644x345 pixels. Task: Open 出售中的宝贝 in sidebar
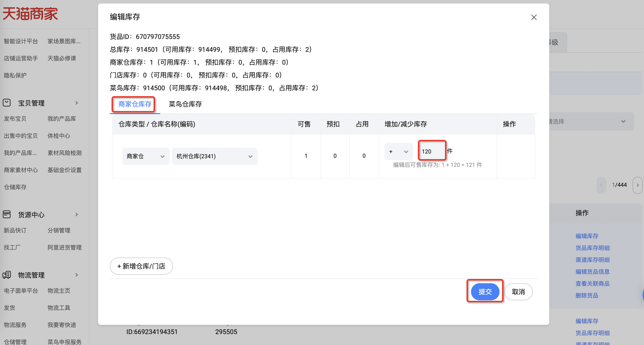tap(21, 136)
